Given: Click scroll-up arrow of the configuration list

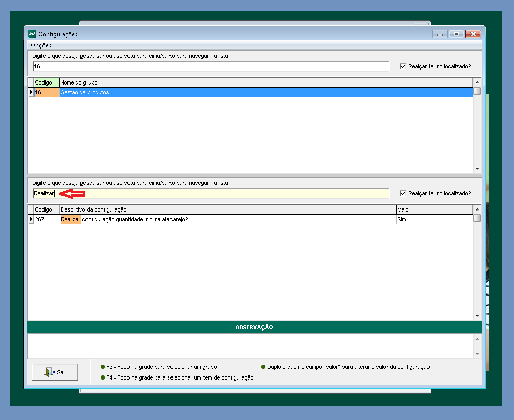Looking at the screenshot, I should pos(477,209).
